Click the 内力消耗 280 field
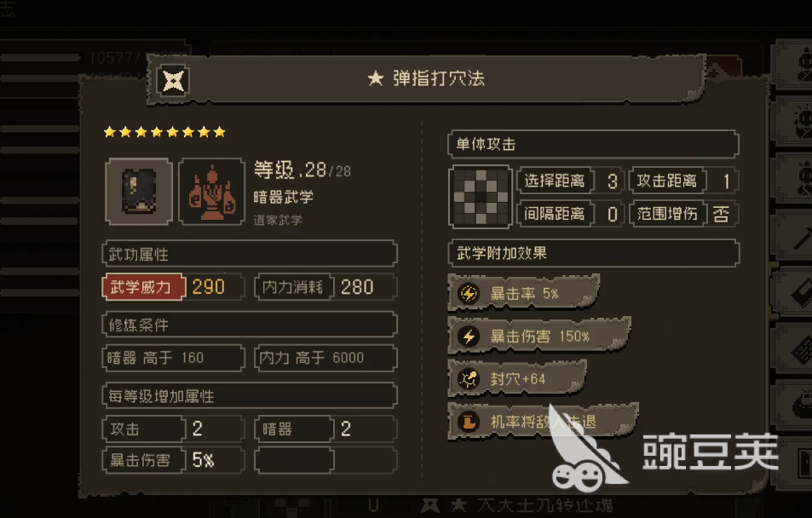This screenshot has height=518, width=812. pos(325,287)
